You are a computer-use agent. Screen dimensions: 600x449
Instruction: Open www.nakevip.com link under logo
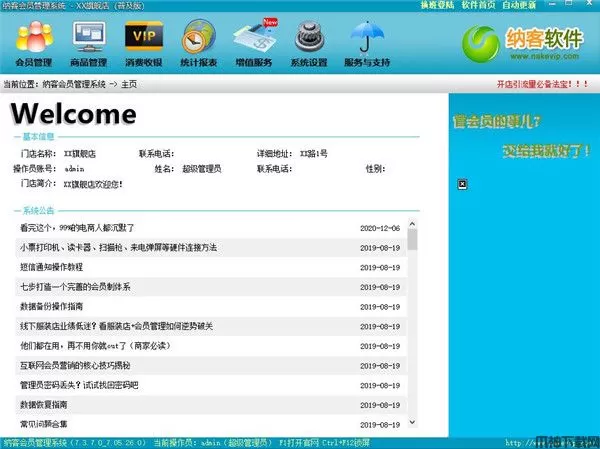545,56
